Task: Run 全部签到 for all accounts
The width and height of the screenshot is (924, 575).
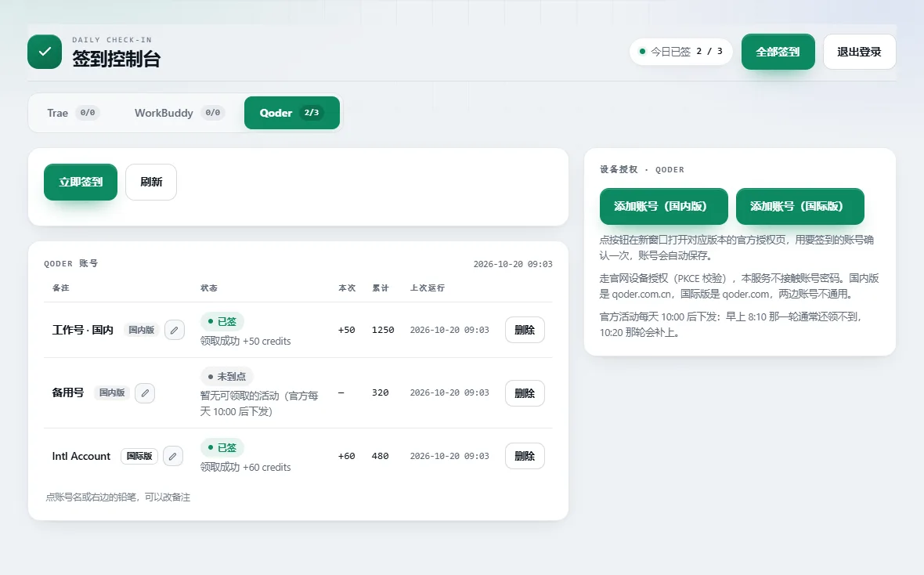Action: [778, 52]
